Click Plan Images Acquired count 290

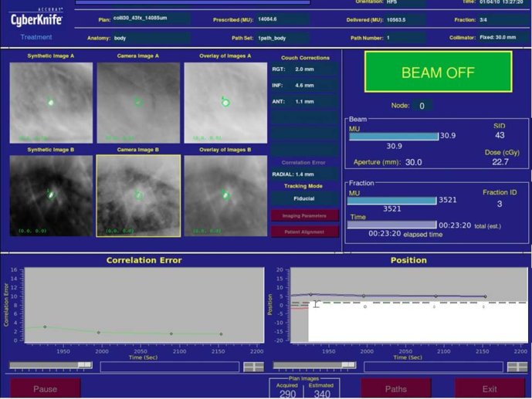pos(288,394)
